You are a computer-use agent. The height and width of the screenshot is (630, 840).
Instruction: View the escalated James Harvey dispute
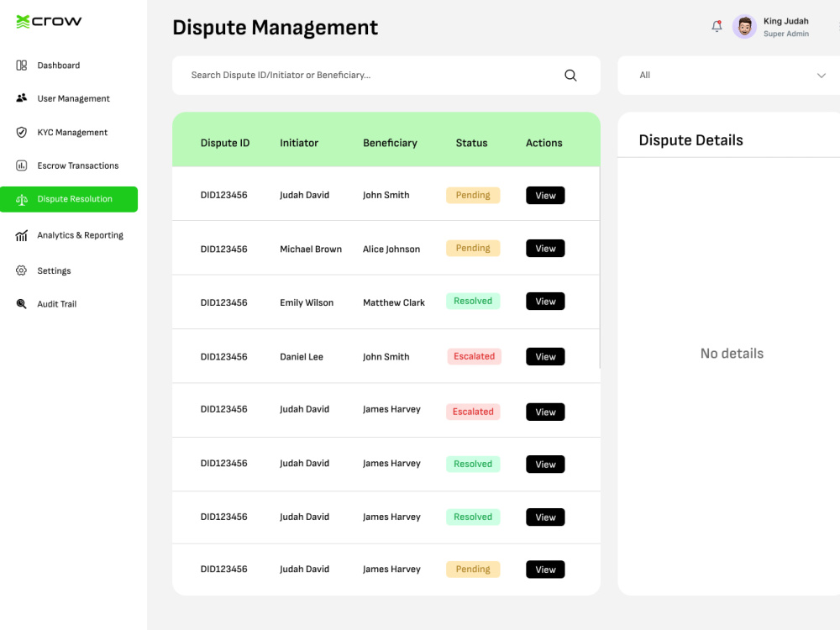(545, 412)
